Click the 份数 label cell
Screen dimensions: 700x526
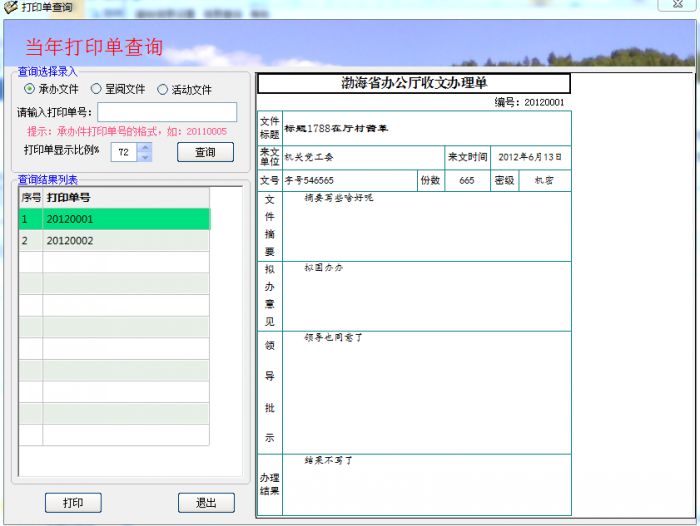coord(431,180)
